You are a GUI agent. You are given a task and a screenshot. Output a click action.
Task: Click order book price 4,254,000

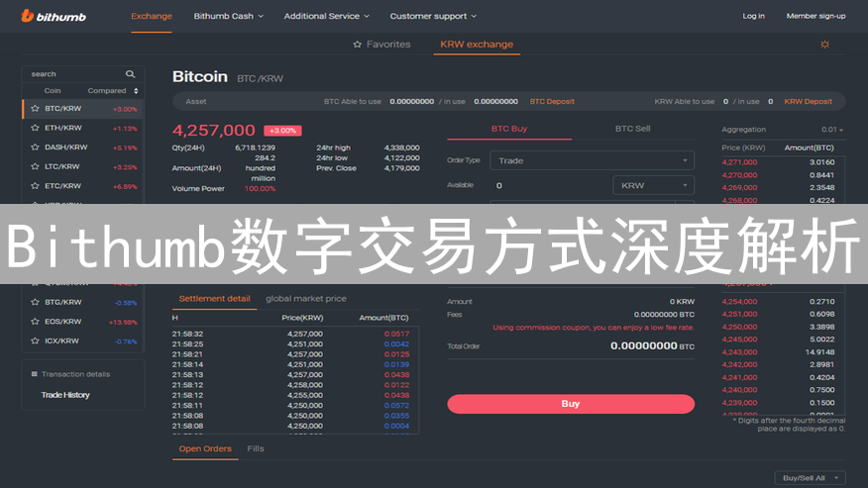coord(739,302)
